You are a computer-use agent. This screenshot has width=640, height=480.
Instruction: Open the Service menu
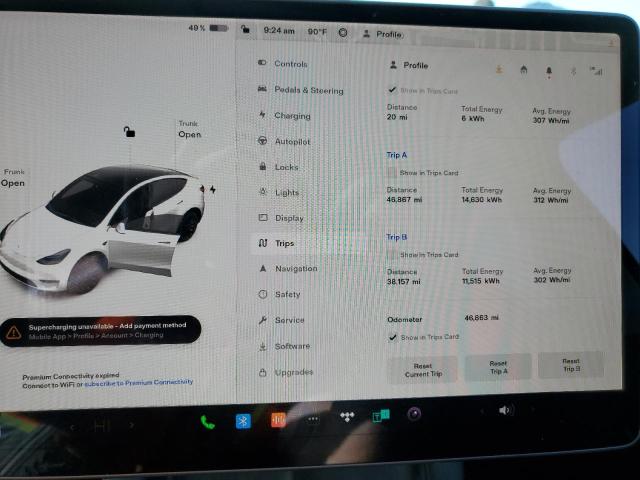pos(282,320)
